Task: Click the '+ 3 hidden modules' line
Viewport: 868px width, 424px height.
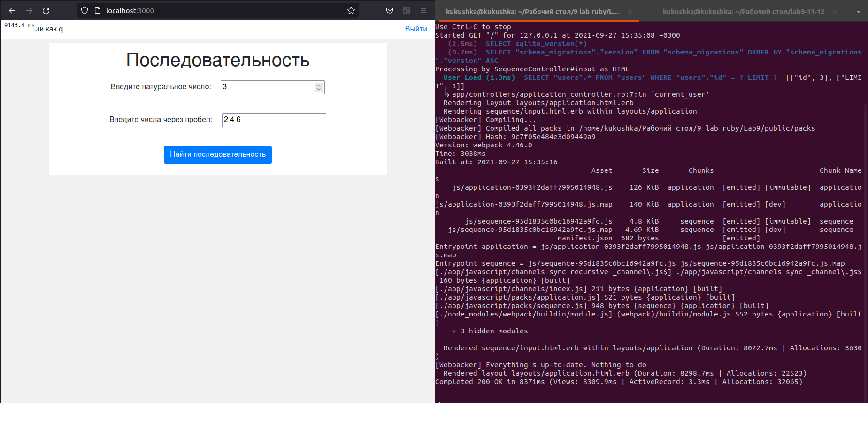Action: (490, 331)
